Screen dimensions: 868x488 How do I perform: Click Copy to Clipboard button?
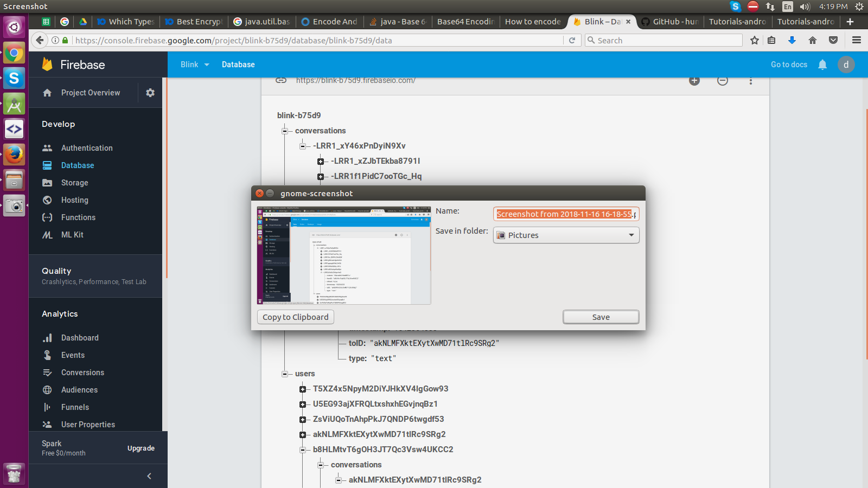point(296,317)
